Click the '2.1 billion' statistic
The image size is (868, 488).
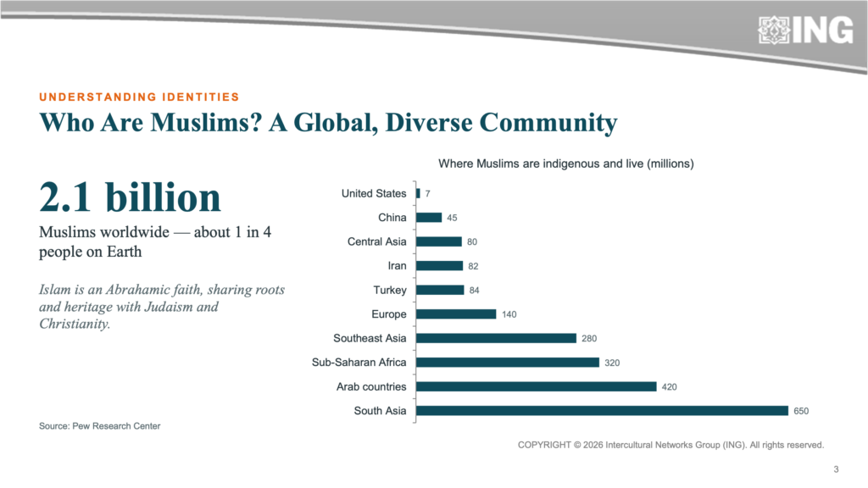[130, 197]
